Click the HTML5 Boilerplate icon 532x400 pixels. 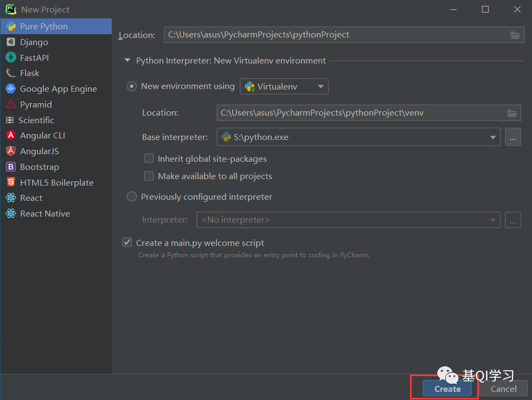(11, 182)
